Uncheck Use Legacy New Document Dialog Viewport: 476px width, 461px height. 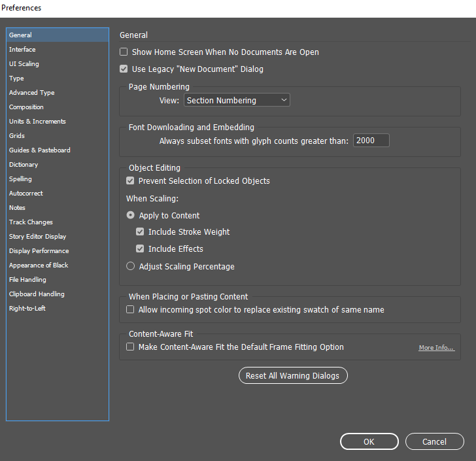coord(124,69)
